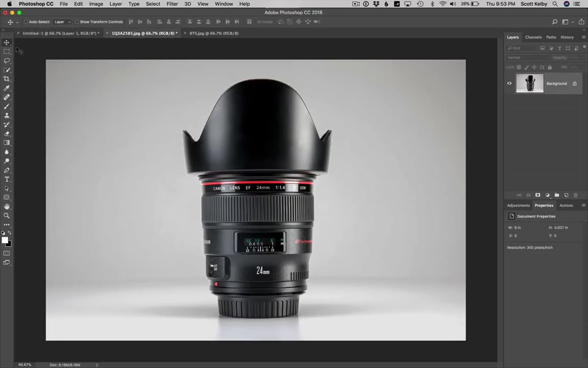
Task: Open the Image menu
Action: tap(96, 4)
